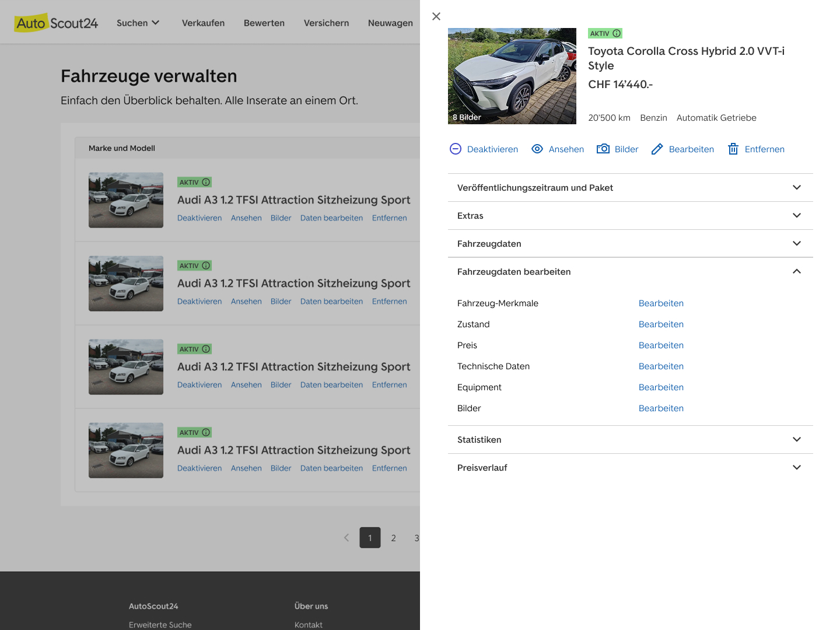This screenshot has height=630, width=840.
Task: Click the Toyota Corolla Cross Hybrid title
Action: [x=686, y=58]
